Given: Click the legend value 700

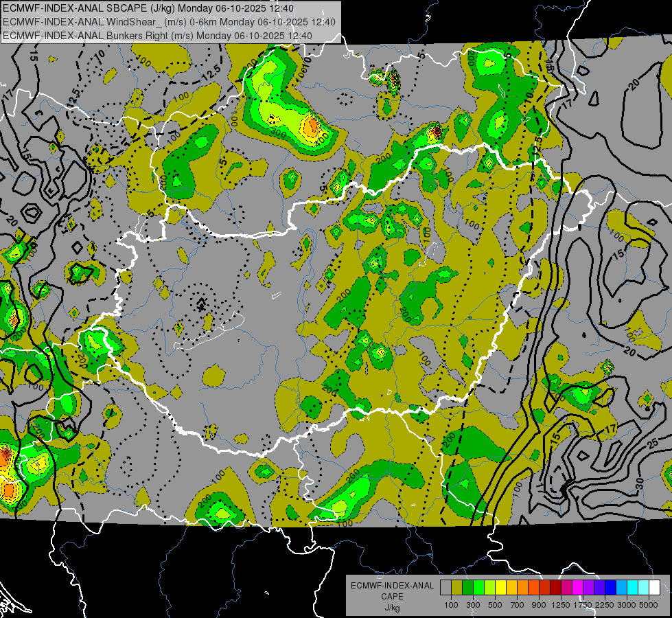Looking at the screenshot, I should pyautogui.click(x=518, y=605).
